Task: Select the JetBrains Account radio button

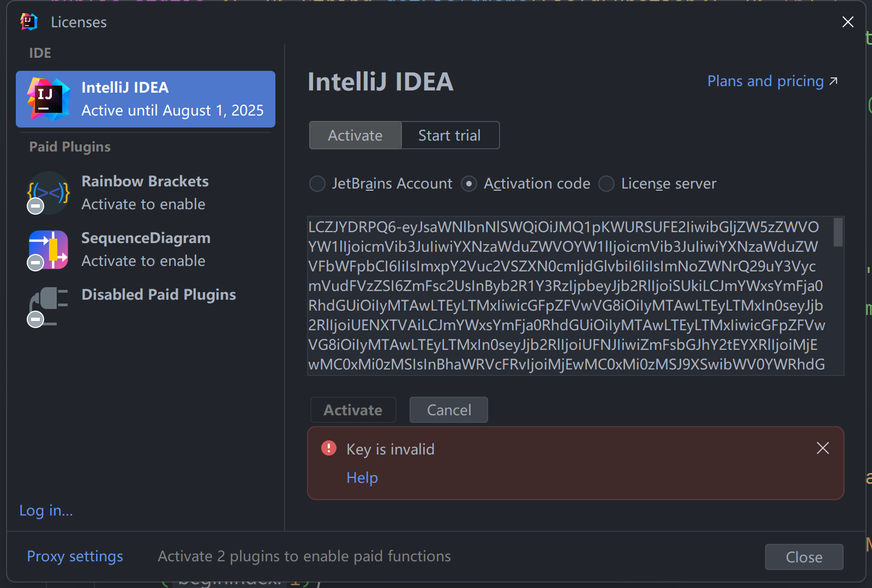Action: point(317,184)
